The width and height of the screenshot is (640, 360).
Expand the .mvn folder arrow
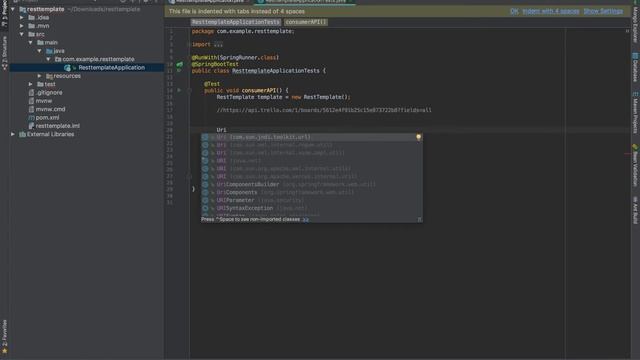point(22,26)
